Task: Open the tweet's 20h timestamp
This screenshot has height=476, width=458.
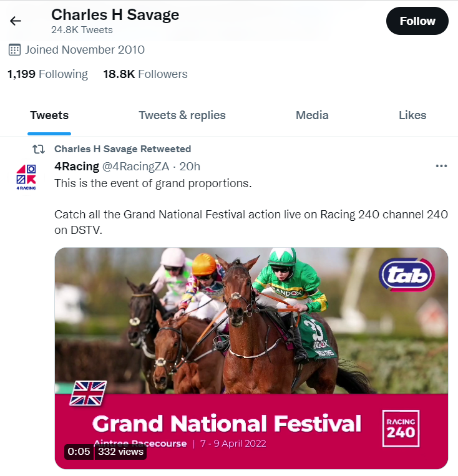Action: point(190,166)
